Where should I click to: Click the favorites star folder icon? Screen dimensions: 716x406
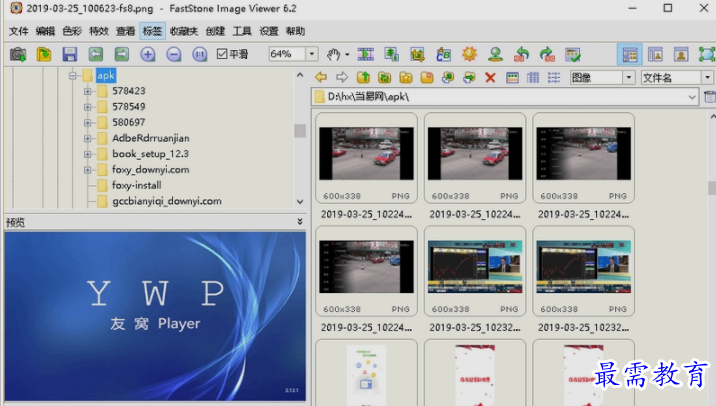(406, 77)
